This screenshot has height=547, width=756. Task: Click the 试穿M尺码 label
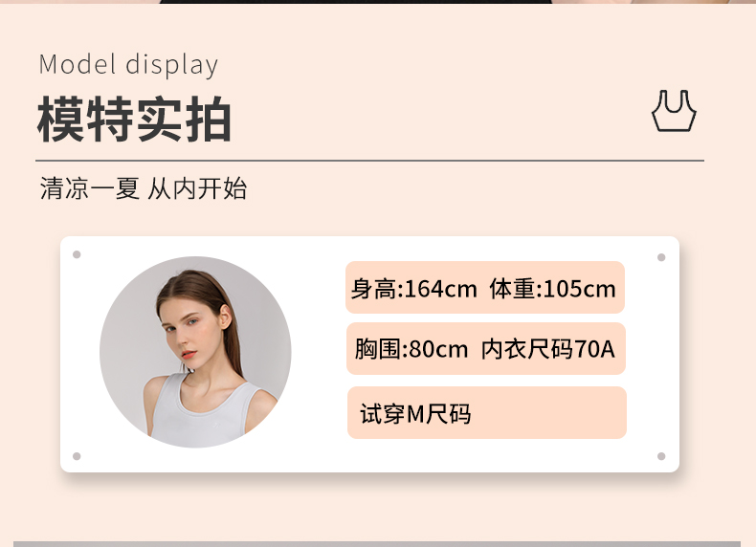415,413
